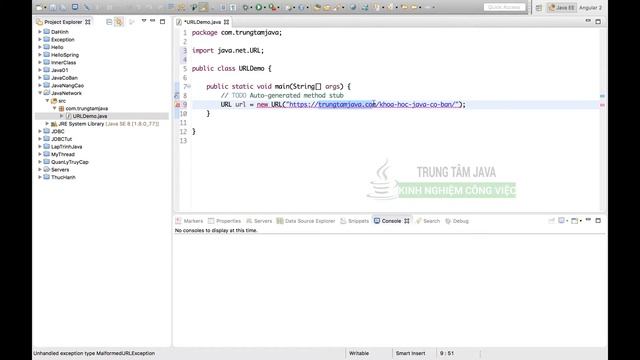Viewport: 640px width, 360px height.
Task: Collapse the main method fold on line 7
Action: (189, 87)
